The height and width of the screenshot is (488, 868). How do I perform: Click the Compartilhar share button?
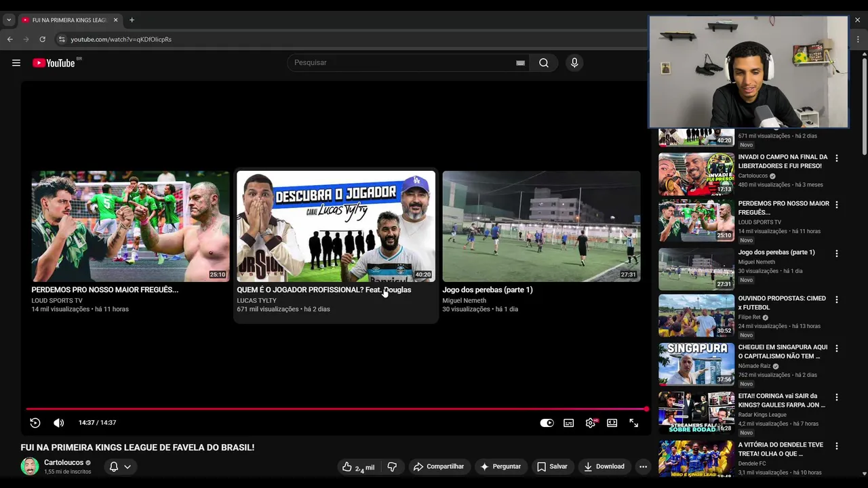tap(438, 467)
